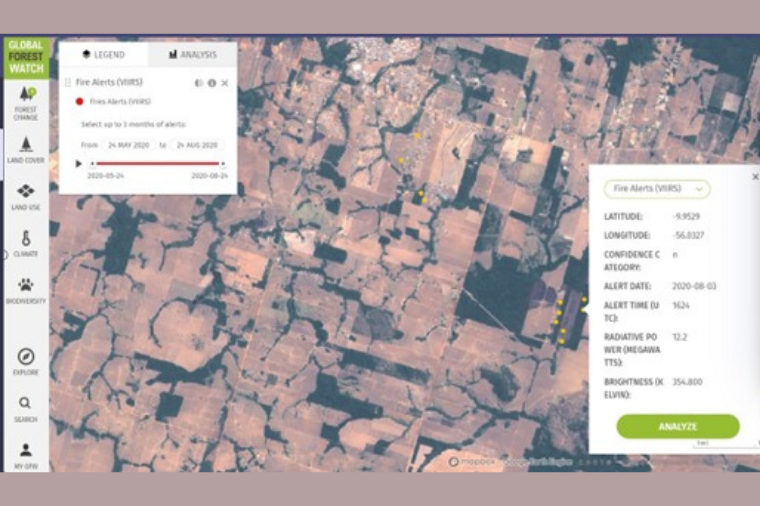Click the Explore compass icon

coord(25,360)
